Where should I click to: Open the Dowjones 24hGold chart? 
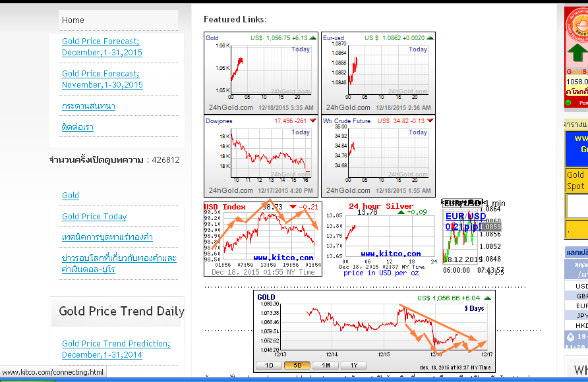pyautogui.click(x=261, y=156)
